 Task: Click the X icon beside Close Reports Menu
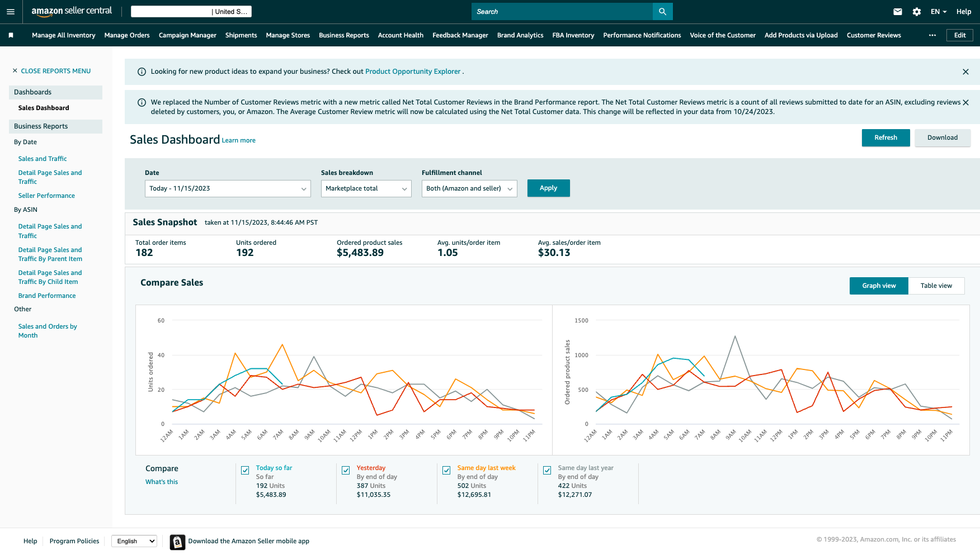[15, 71]
